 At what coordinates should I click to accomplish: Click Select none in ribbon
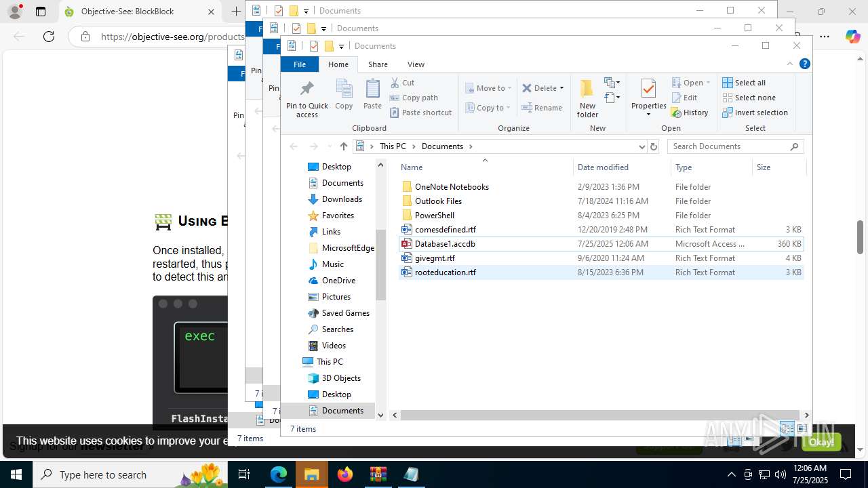point(749,98)
